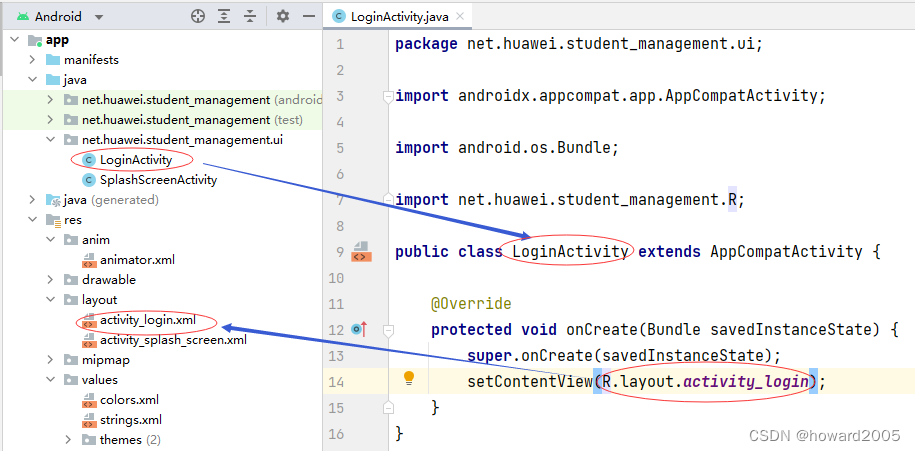Collapse the app module node
The image size is (915, 451).
tap(16, 40)
